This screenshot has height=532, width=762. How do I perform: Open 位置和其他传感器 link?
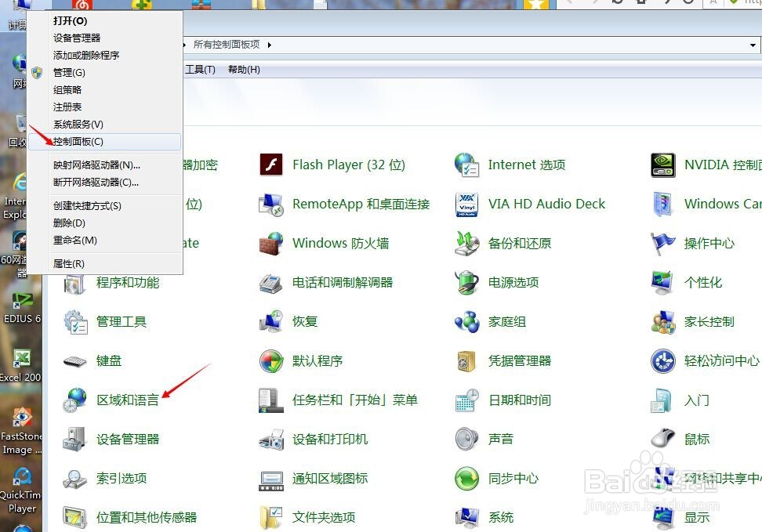[147, 518]
